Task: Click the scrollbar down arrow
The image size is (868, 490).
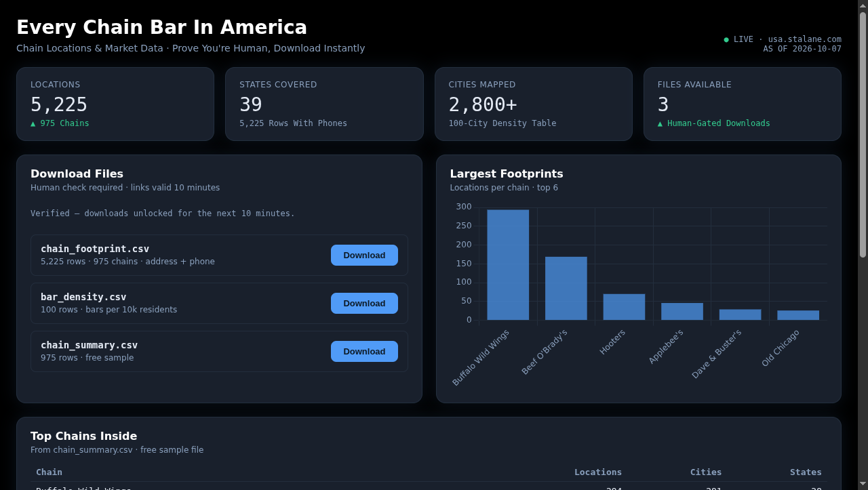Action: [863, 484]
